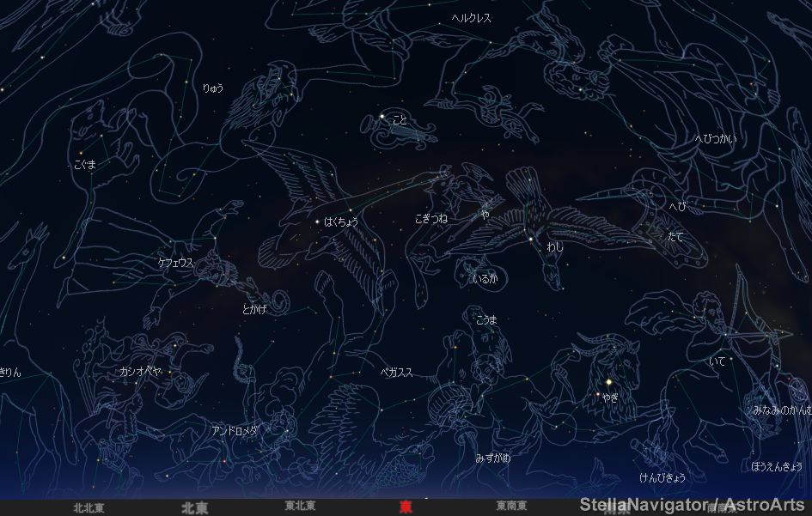The width and height of the screenshot is (812, 516).
Task: Select the いるか (Delphinus) label
Action: 485,278
